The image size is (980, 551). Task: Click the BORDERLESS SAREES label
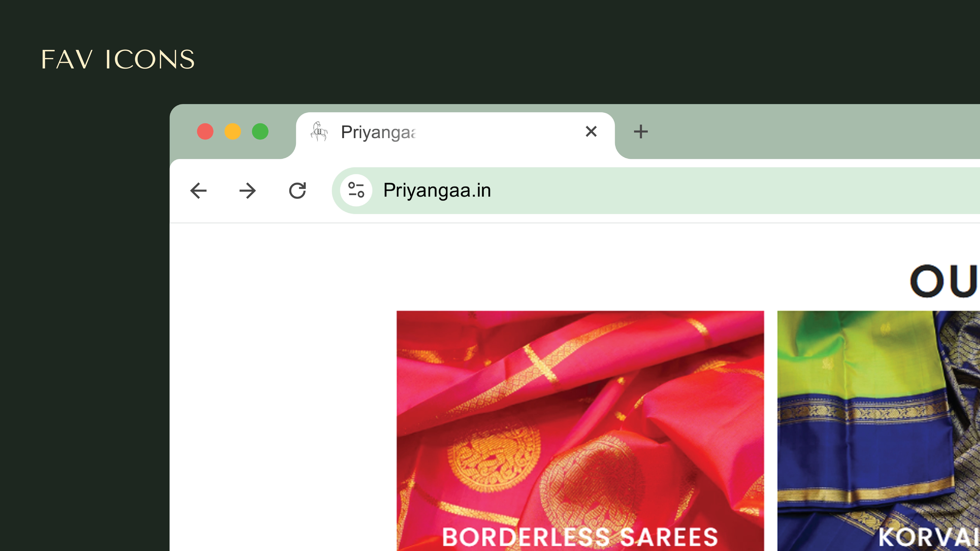coord(580,537)
